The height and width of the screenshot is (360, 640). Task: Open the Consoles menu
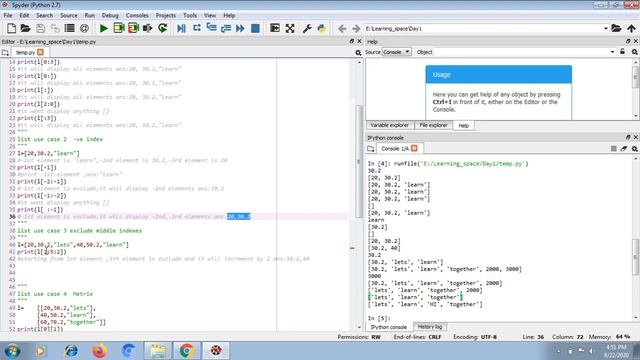(137, 15)
